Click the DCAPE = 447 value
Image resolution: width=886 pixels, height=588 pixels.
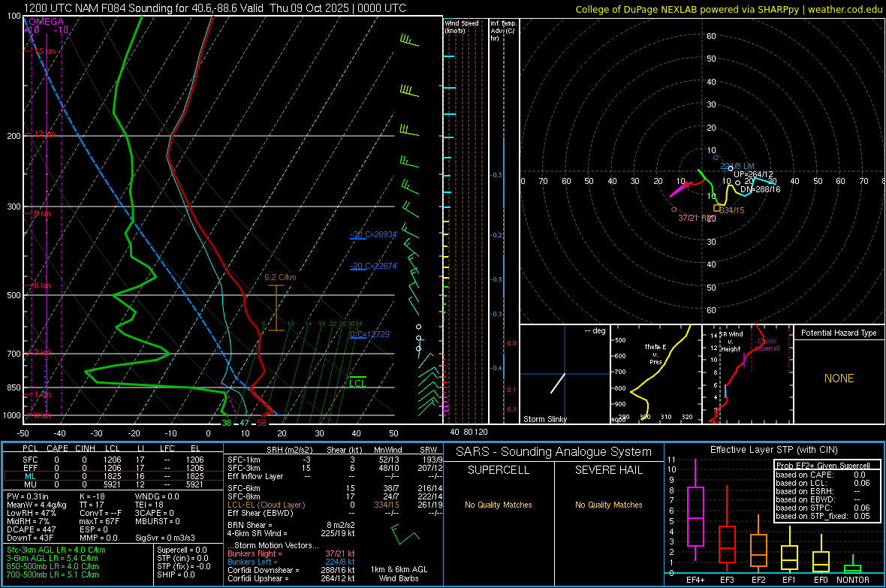click(x=31, y=529)
